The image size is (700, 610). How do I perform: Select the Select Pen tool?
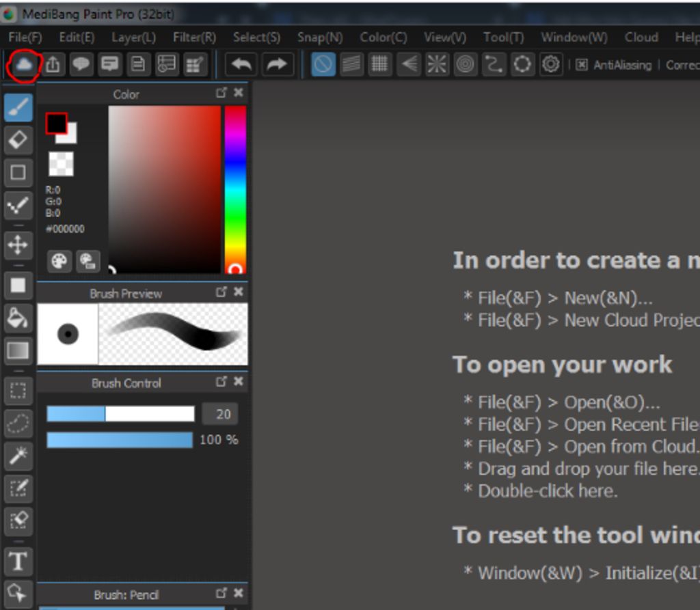[18, 488]
